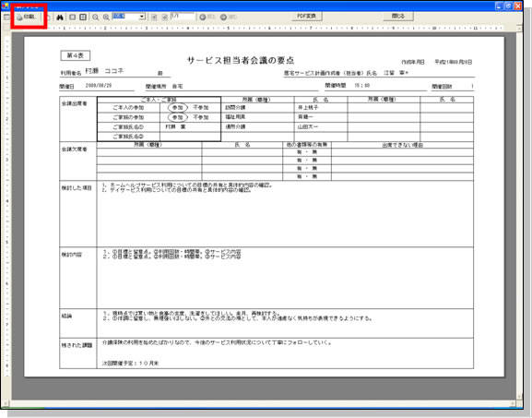Click the zoom percentage text field

pos(125,17)
